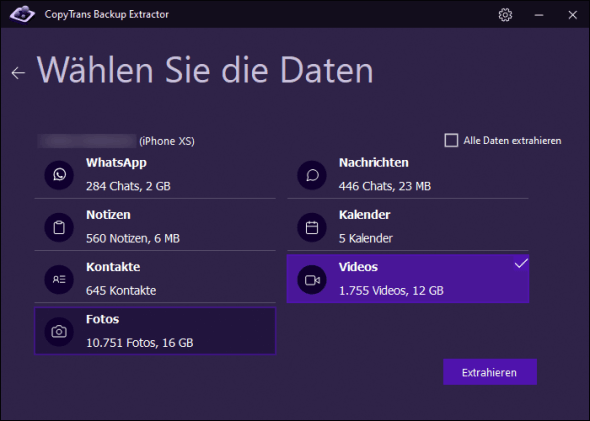
Task: Open settings via the gear icon
Action: tap(505, 15)
